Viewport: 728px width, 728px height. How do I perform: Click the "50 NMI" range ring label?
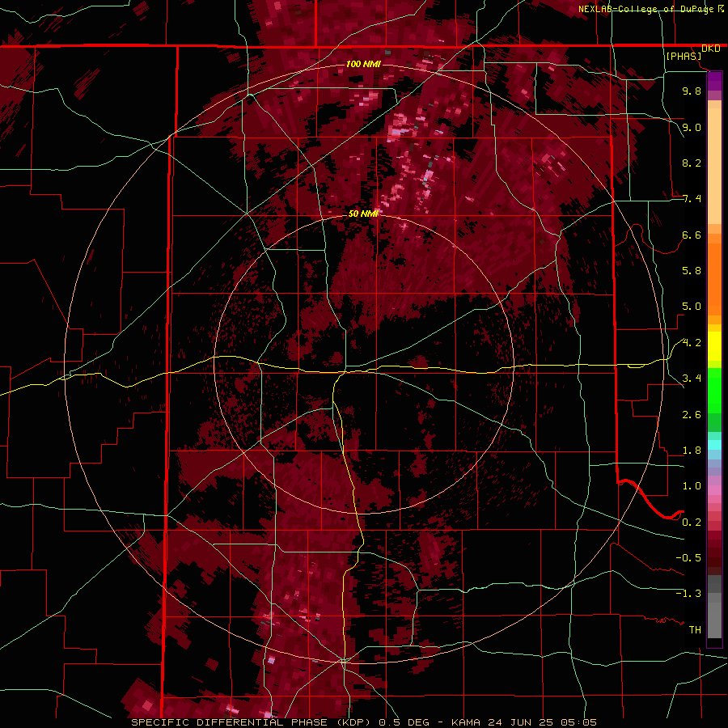(363, 214)
